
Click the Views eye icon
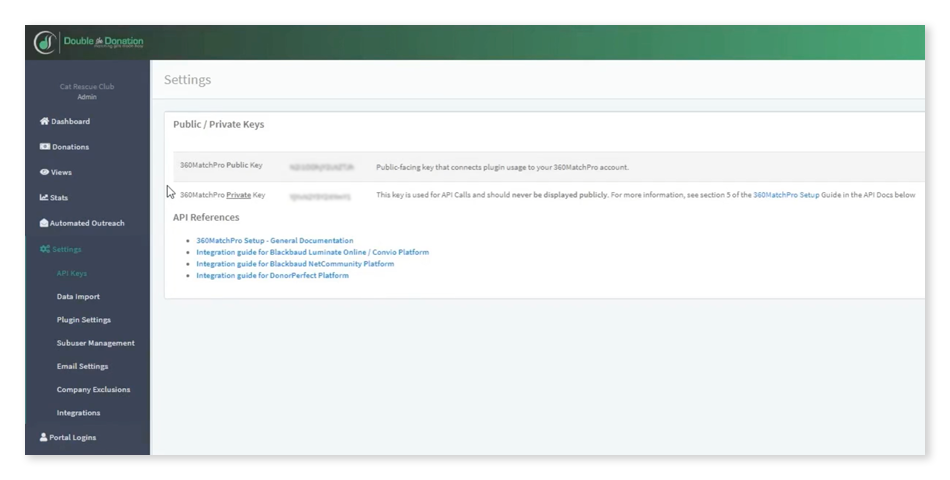pyautogui.click(x=44, y=172)
